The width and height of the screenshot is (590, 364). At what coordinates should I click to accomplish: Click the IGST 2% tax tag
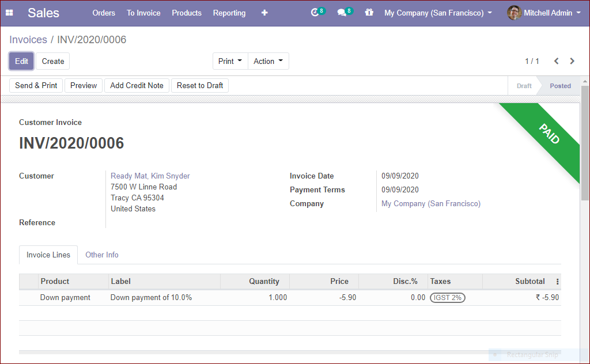click(447, 298)
